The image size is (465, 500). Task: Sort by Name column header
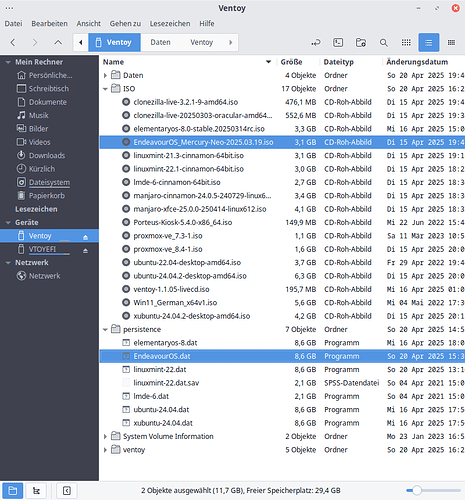click(x=188, y=62)
